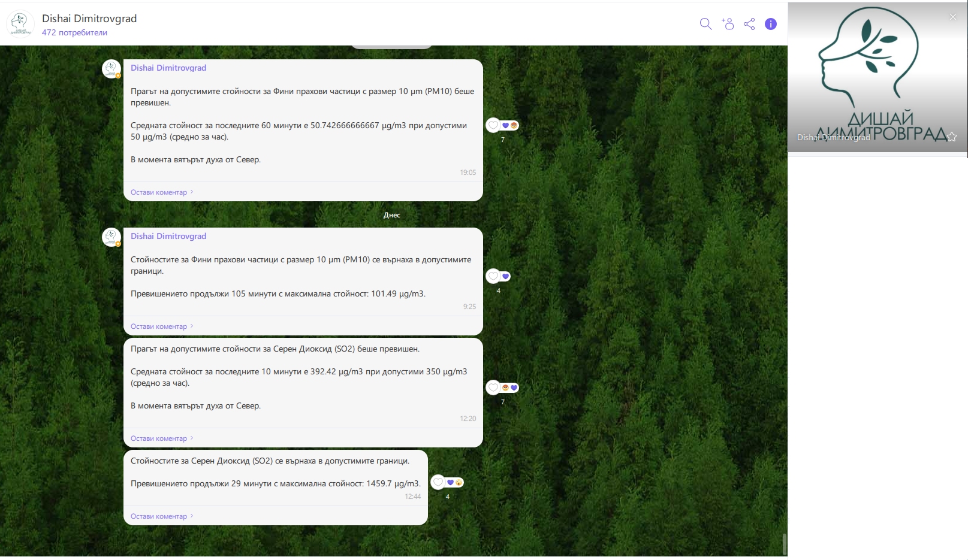Open the "472 потребители" members list
Screen dimensions: 968x560
74,33
